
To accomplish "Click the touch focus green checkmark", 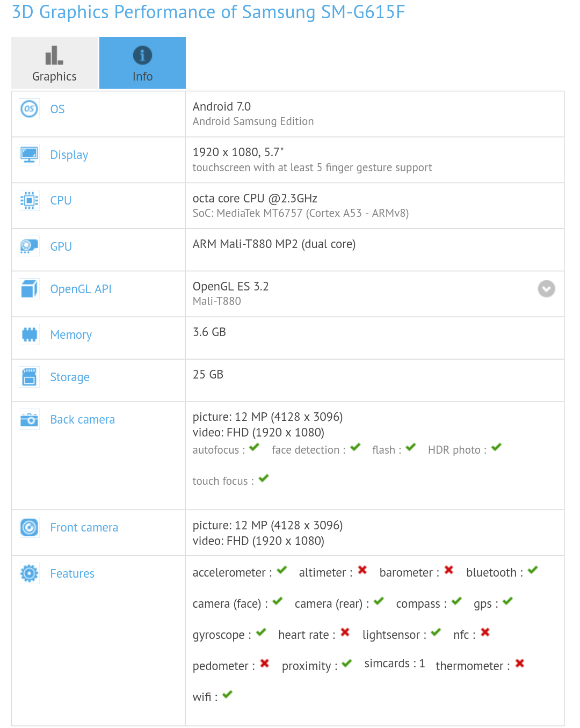I will (264, 478).
